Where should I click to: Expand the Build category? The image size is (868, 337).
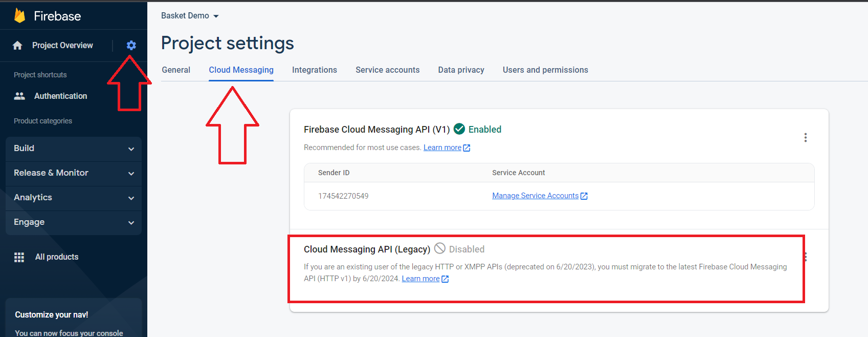click(x=74, y=149)
